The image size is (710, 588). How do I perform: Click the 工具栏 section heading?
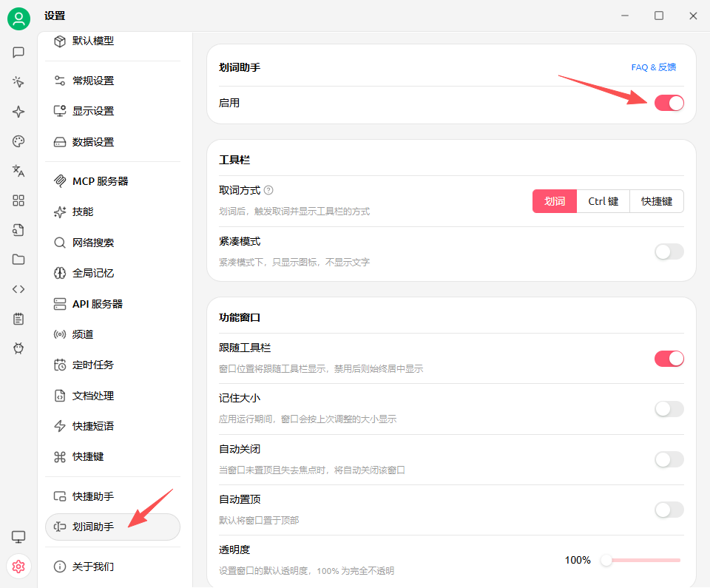tap(234, 160)
